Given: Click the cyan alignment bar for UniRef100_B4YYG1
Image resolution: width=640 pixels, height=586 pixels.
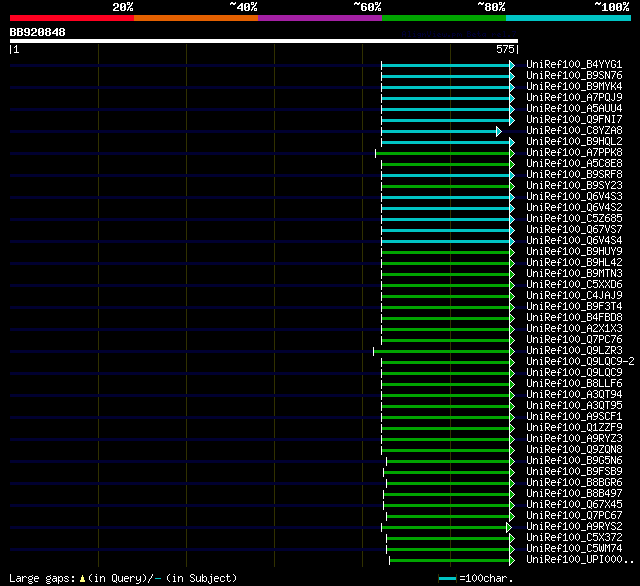Looking at the screenshot, I should 446,65.
